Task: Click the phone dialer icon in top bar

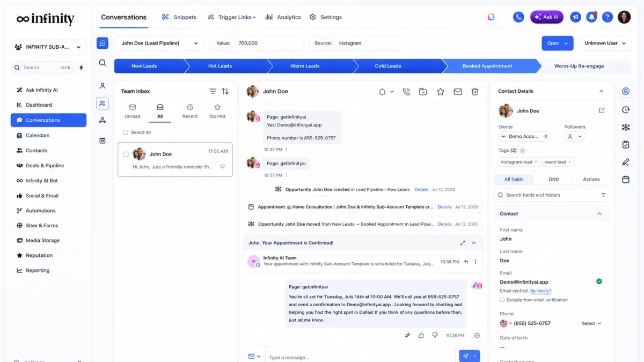Action: pyautogui.click(x=518, y=17)
